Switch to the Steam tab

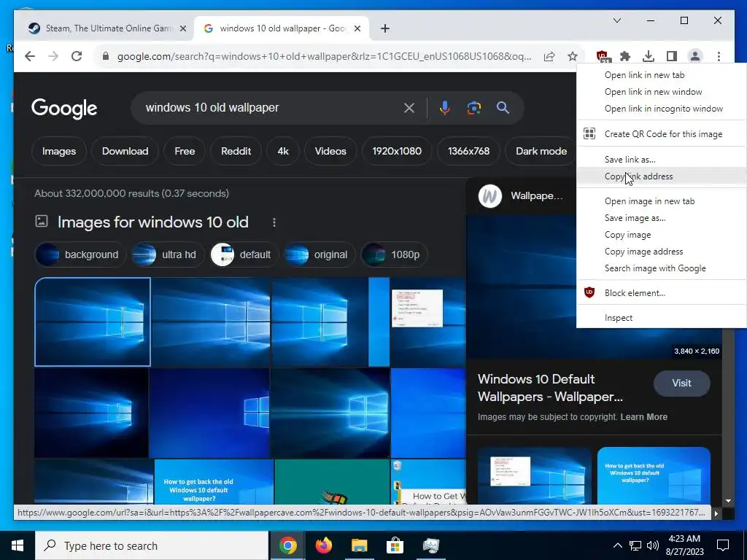click(x=107, y=28)
